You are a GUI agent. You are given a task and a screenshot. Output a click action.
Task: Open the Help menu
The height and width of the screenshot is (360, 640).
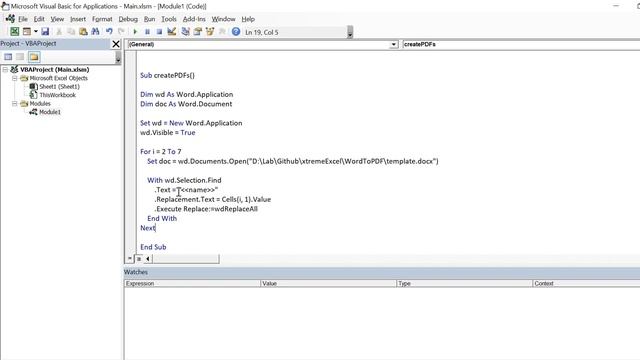pyautogui.click(x=248, y=19)
